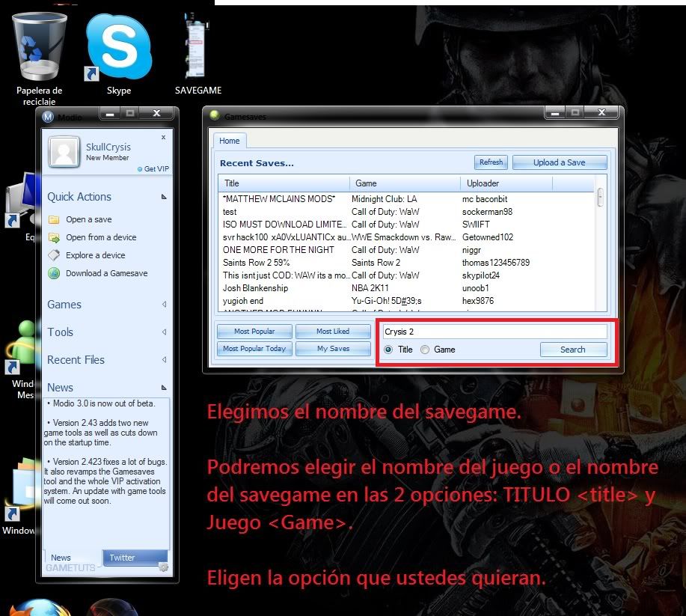Click Open from a device quick action
The image size is (686, 616).
(x=101, y=237)
